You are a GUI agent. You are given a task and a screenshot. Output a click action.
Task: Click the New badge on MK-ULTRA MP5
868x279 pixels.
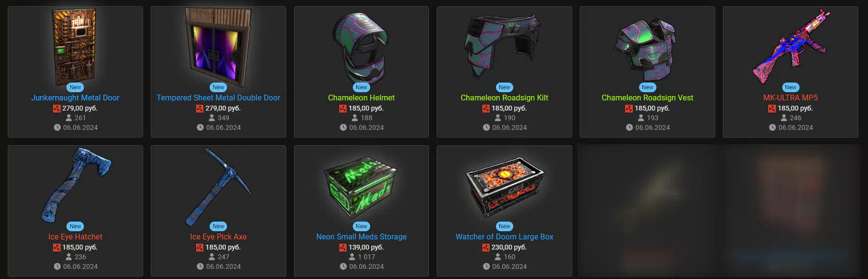pos(790,87)
